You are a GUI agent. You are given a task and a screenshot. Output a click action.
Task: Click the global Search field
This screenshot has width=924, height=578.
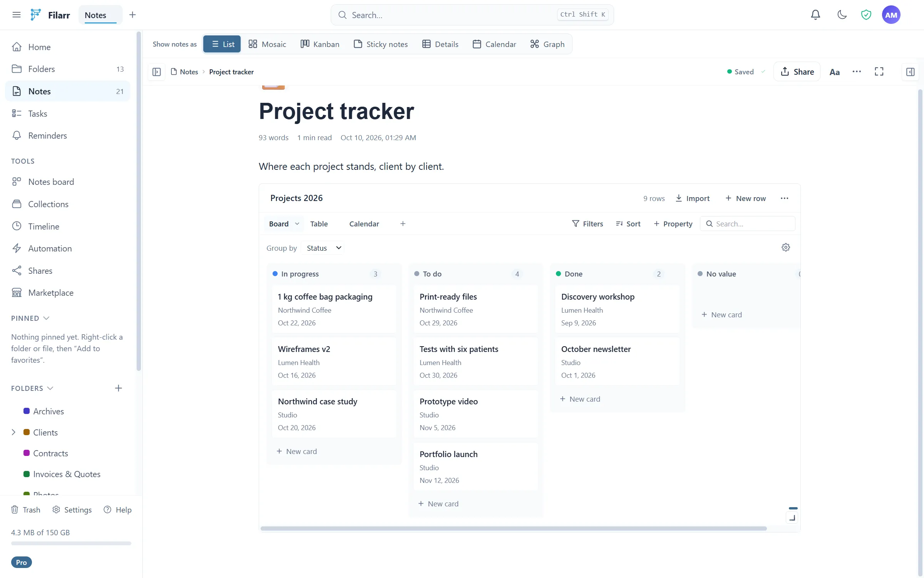coord(472,15)
